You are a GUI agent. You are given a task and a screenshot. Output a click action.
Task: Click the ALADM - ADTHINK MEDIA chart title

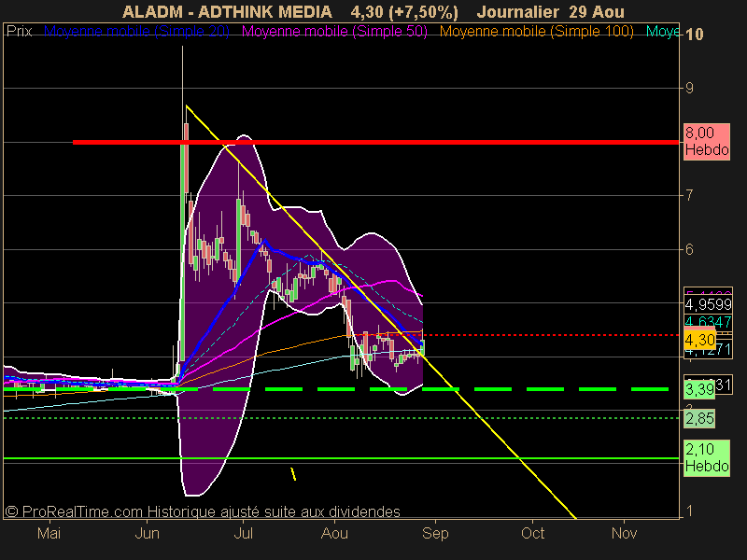pos(227,12)
